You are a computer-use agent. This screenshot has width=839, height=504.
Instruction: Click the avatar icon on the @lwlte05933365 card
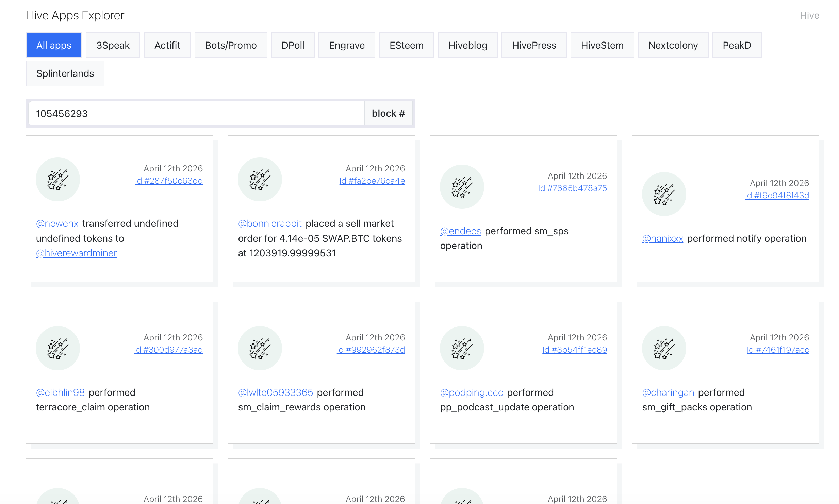[260, 348]
